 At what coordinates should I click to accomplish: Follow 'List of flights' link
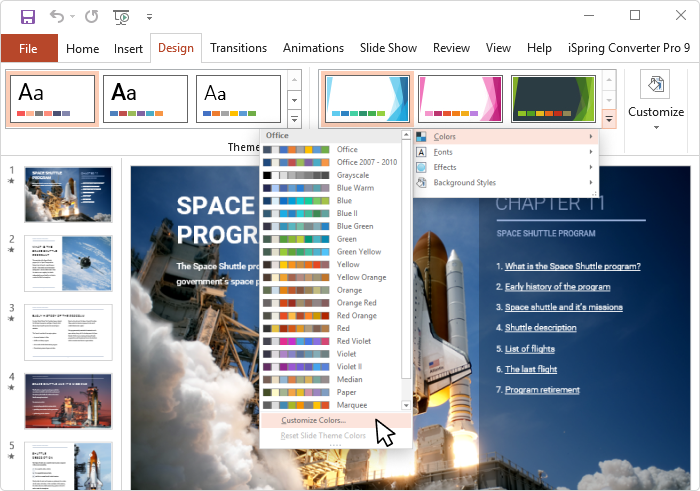pos(529,349)
